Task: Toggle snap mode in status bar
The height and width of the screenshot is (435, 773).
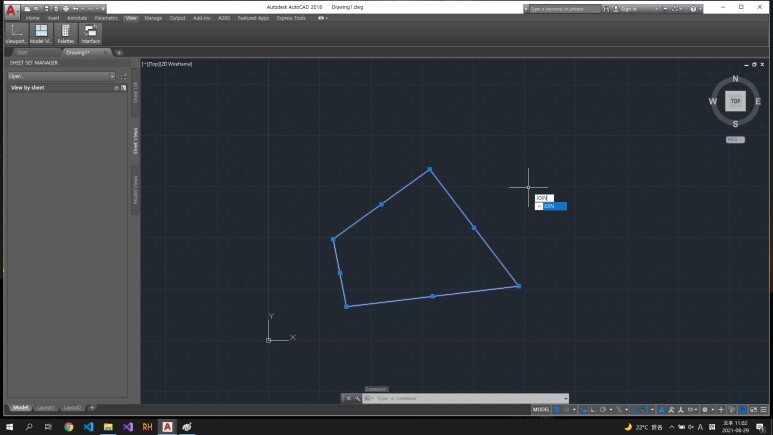Action: click(x=565, y=410)
